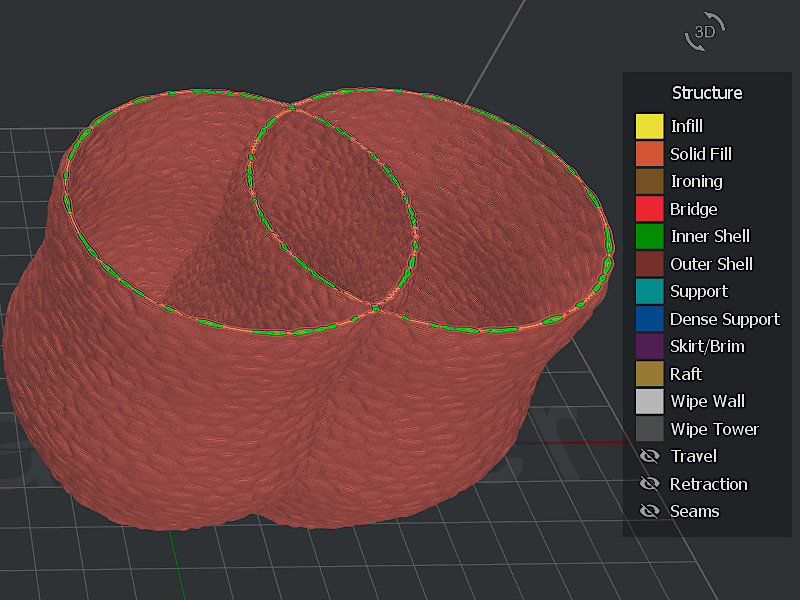Toggle the Bridge red swatch
This screenshot has height=600, width=800.
[x=649, y=209]
